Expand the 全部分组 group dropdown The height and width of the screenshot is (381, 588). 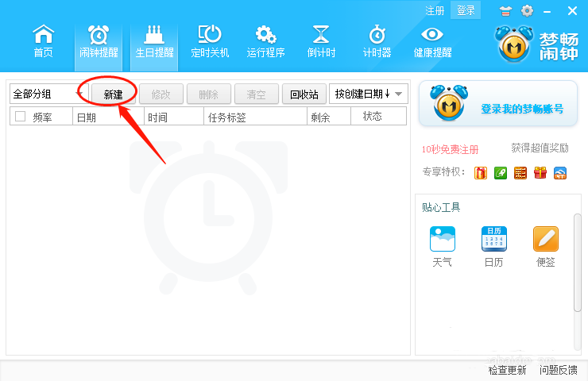pos(48,94)
